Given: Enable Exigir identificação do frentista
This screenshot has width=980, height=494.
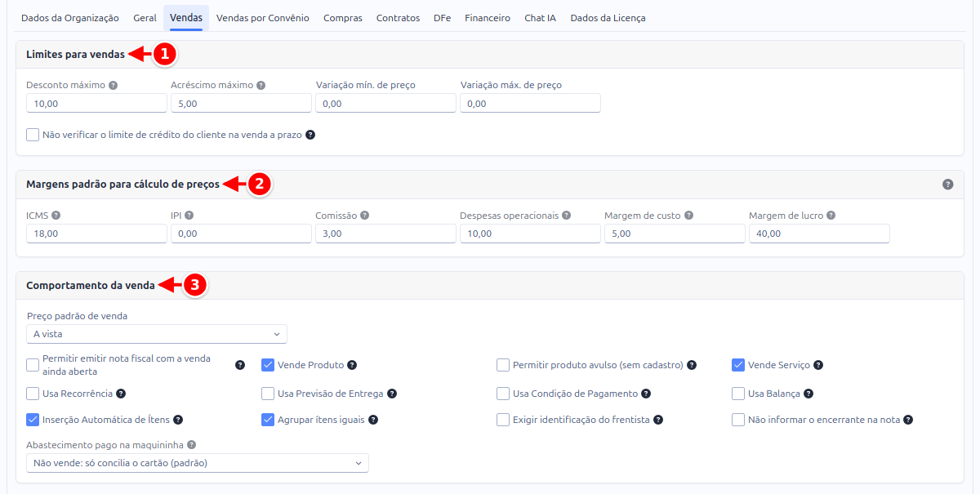Looking at the screenshot, I should 503,420.
